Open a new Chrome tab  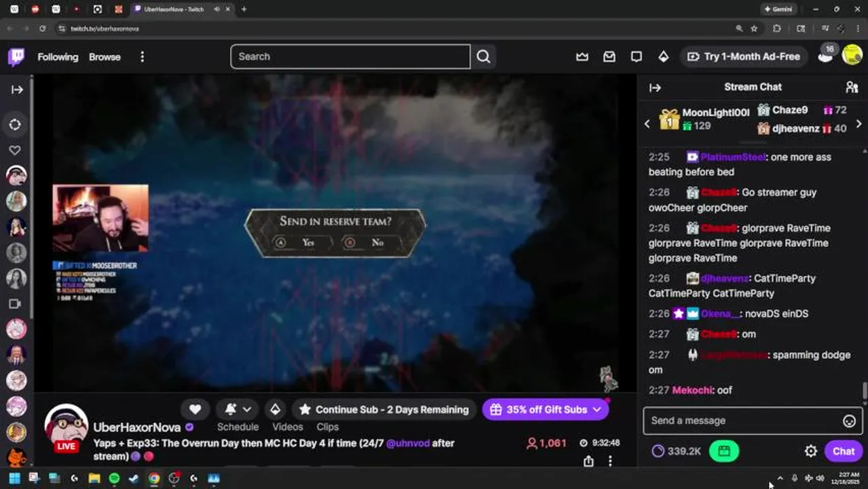tap(244, 9)
